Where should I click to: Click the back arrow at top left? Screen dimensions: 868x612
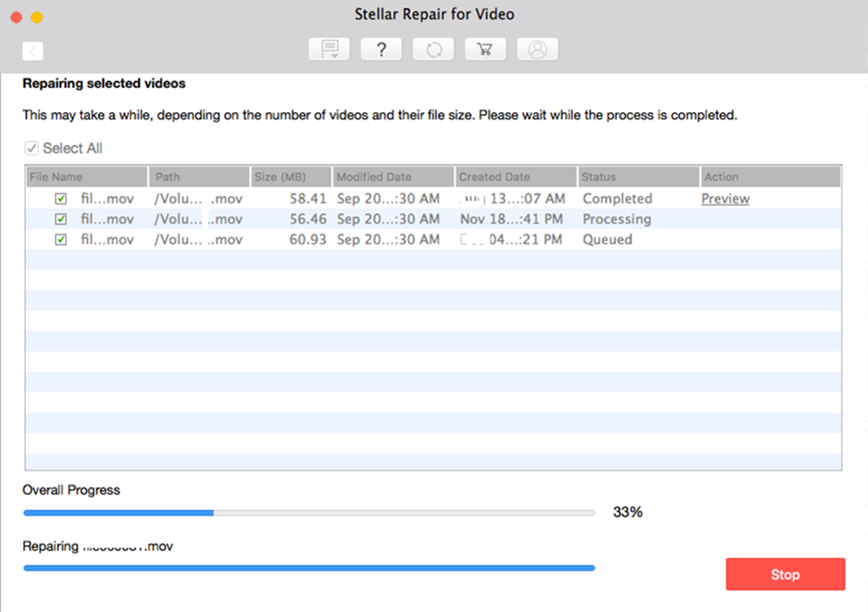(33, 51)
